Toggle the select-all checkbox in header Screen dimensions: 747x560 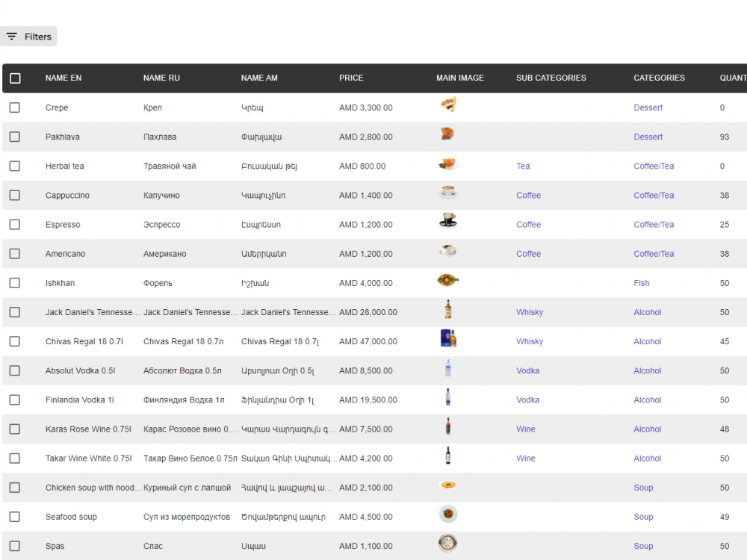(15, 78)
